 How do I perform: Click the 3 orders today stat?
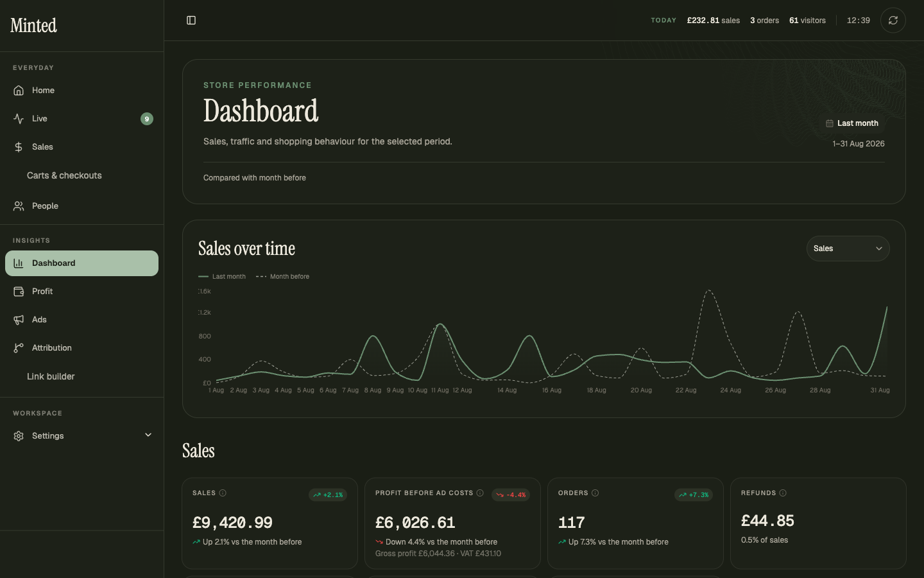click(764, 21)
